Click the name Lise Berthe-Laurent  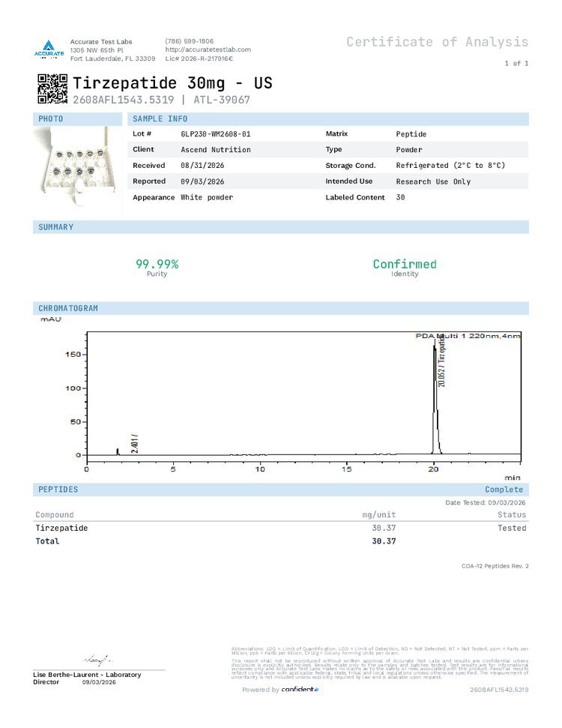66,675
